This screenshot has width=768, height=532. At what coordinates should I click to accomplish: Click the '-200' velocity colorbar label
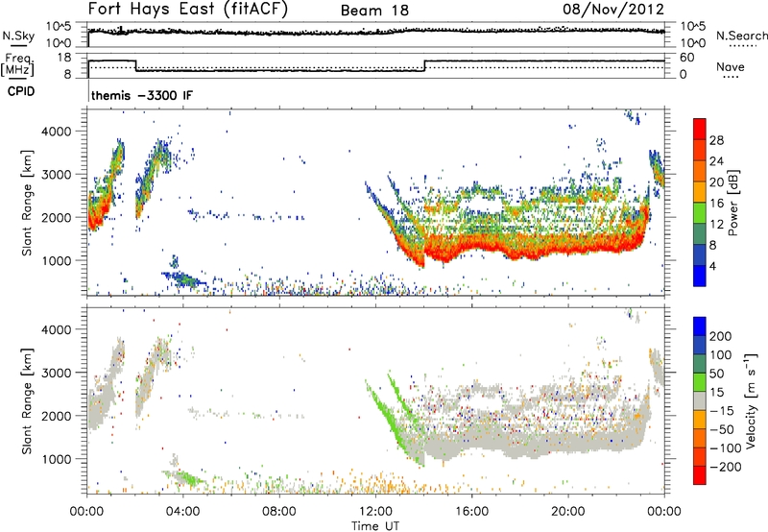[726, 467]
